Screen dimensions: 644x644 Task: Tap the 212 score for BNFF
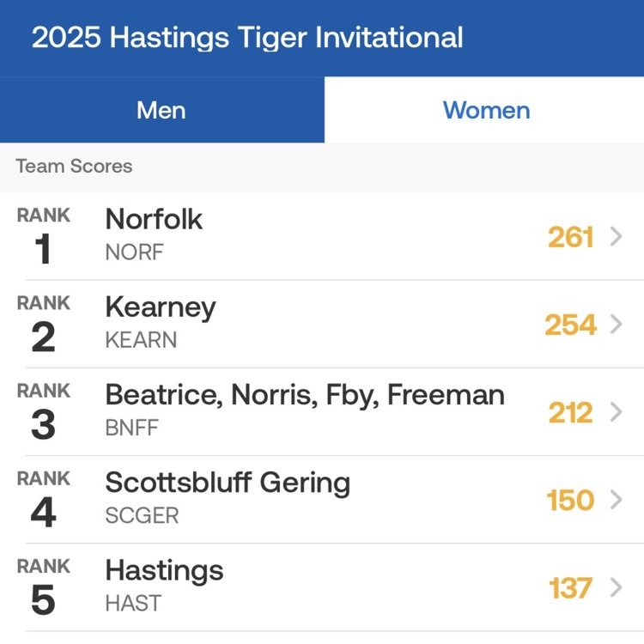click(x=571, y=413)
